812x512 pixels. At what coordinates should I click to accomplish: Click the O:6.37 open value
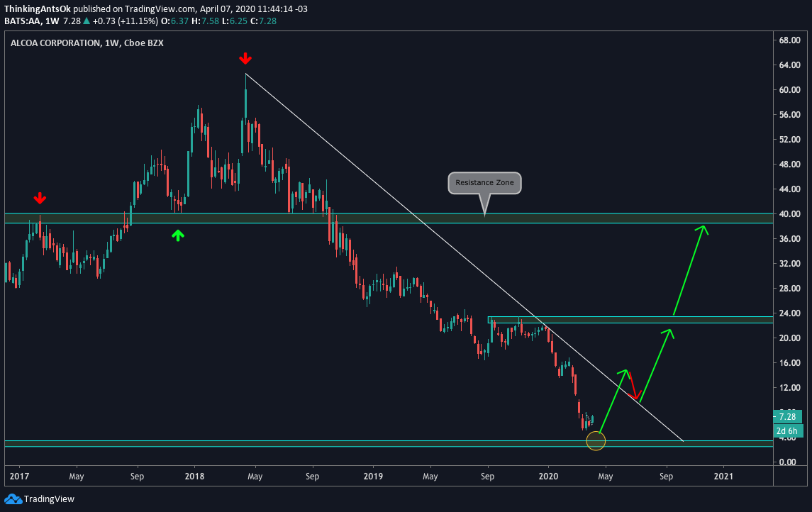tap(175, 21)
